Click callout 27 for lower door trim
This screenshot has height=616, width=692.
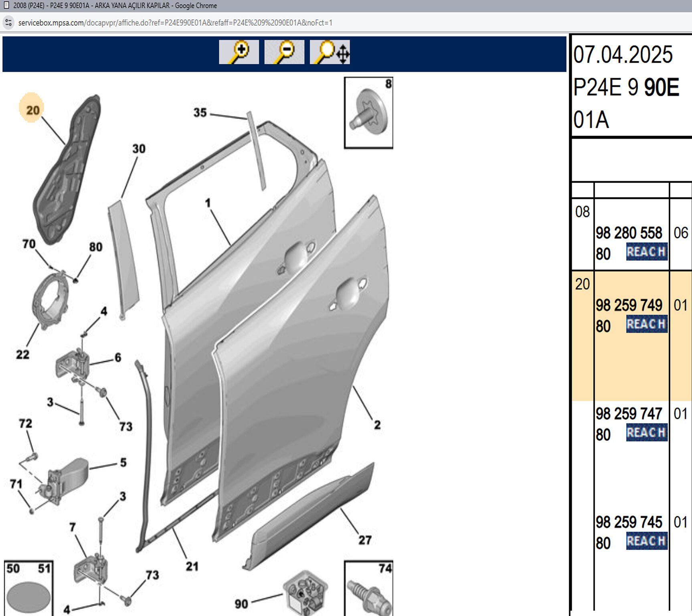pos(365,540)
